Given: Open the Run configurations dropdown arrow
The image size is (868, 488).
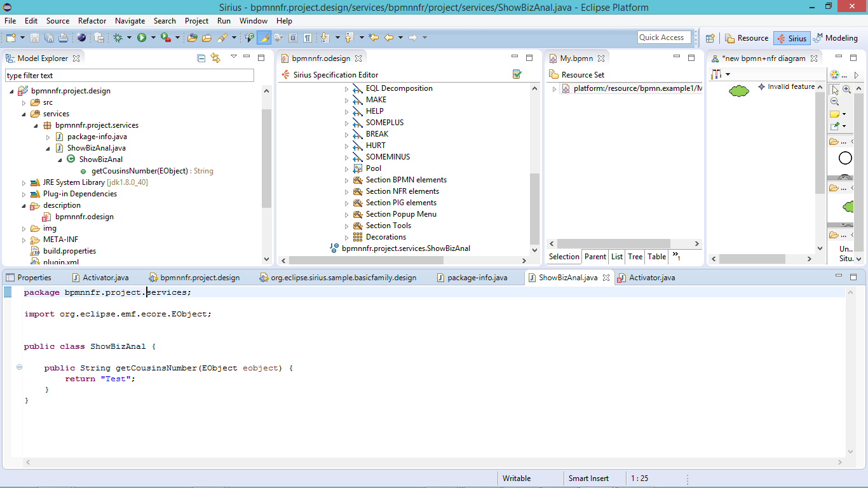Looking at the screenshot, I should 153,38.
